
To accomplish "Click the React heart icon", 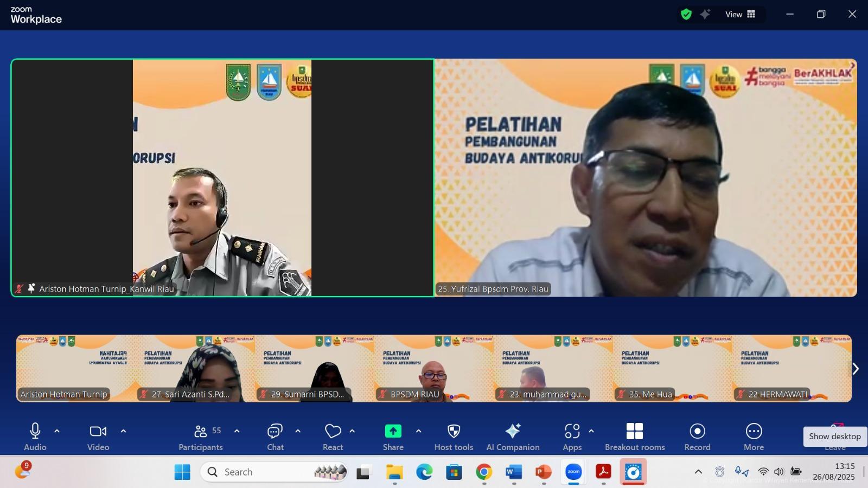I will (x=333, y=431).
